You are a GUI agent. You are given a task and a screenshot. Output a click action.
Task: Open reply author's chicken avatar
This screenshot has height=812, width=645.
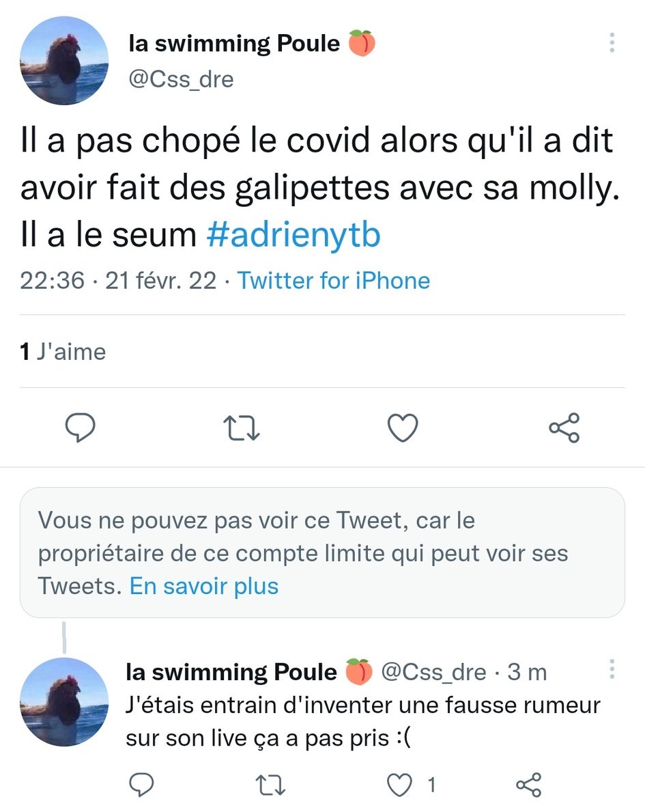(64, 701)
